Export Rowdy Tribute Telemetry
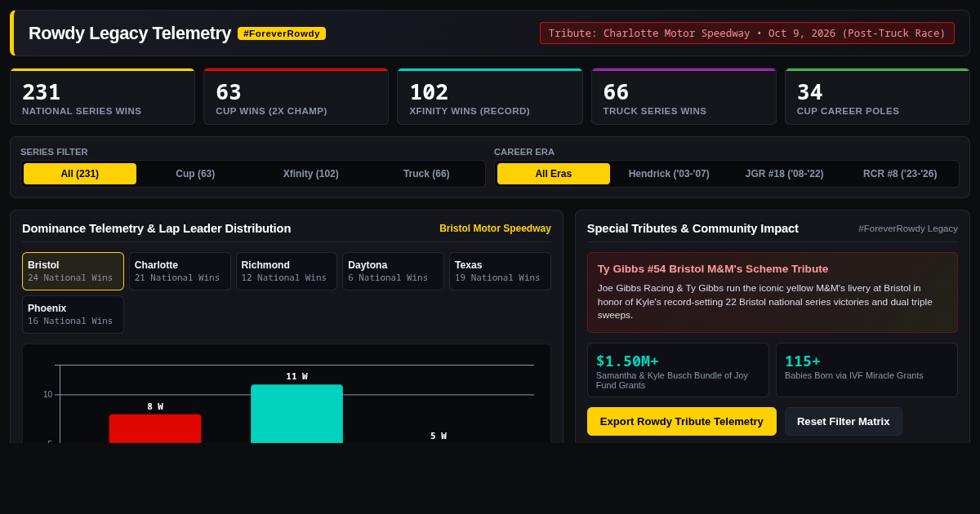The image size is (980, 514). [x=682, y=421]
